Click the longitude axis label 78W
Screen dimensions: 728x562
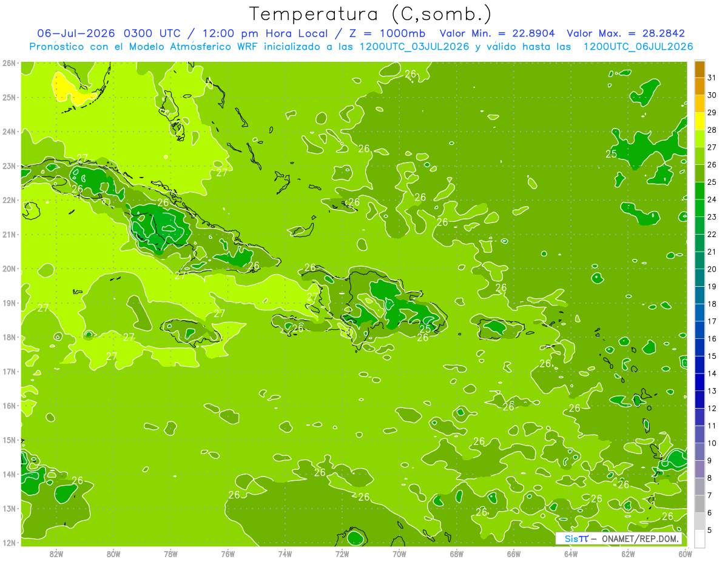coord(170,554)
